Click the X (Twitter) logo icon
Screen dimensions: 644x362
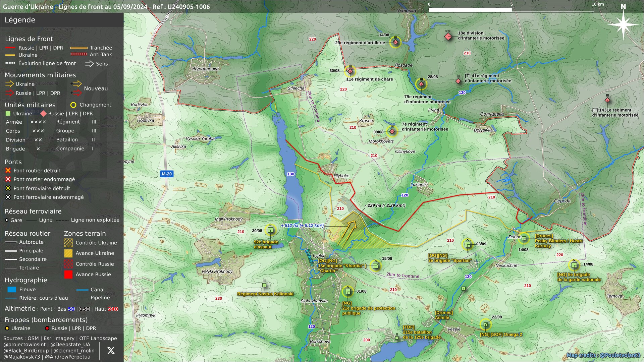point(111,351)
